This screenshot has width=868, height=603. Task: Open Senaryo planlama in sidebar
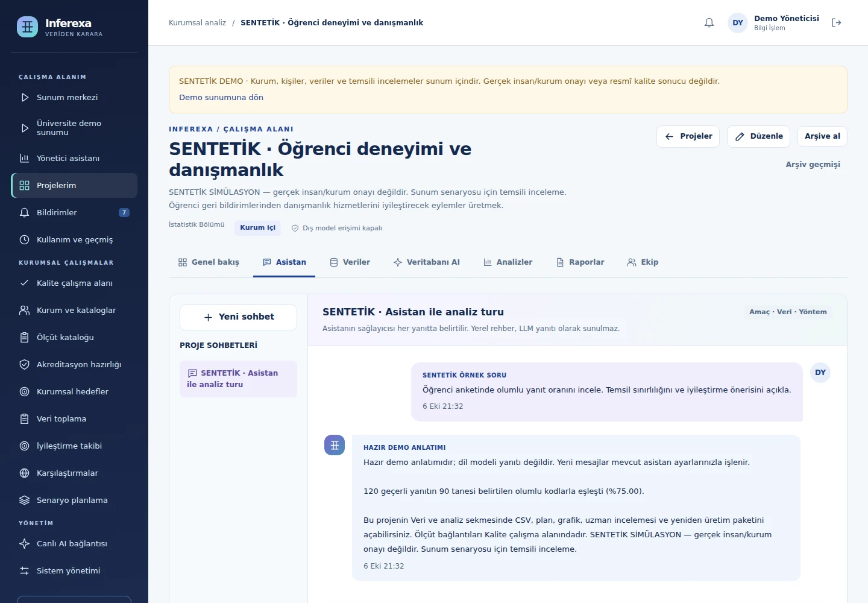74,500
